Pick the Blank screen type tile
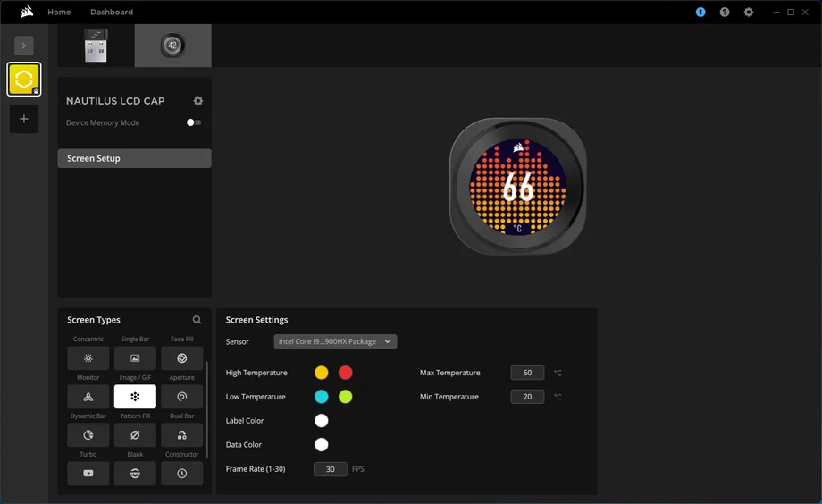Image resolution: width=822 pixels, height=504 pixels. pos(135,474)
